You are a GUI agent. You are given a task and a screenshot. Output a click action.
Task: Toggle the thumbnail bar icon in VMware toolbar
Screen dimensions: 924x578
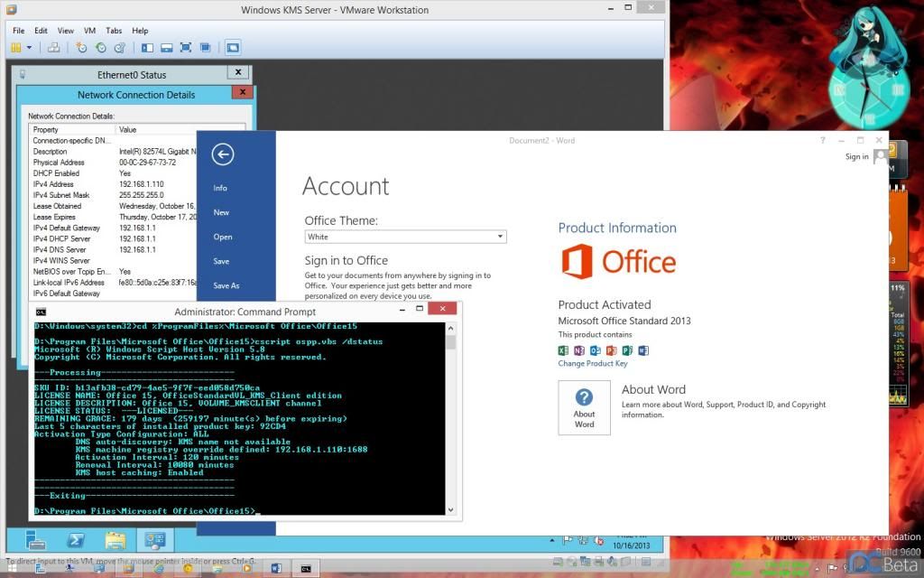tap(167, 48)
